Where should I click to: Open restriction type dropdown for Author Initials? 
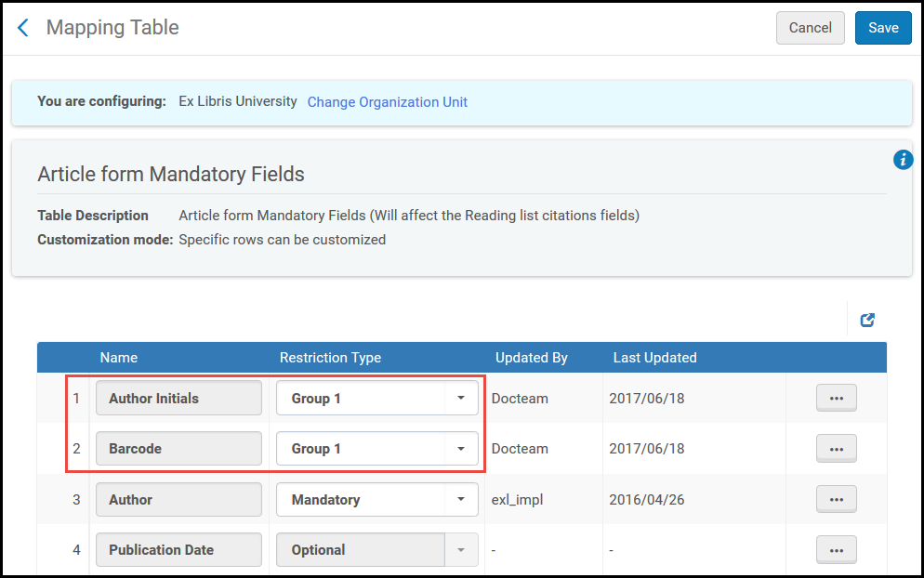377,399
